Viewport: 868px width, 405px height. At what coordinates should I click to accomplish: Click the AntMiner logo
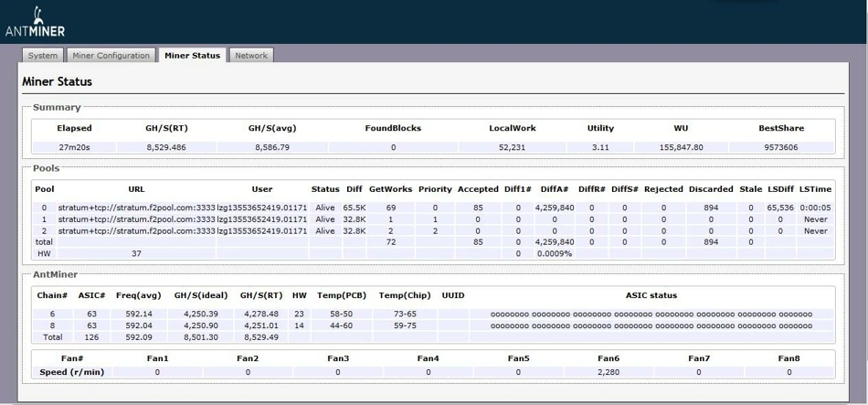click(x=35, y=22)
